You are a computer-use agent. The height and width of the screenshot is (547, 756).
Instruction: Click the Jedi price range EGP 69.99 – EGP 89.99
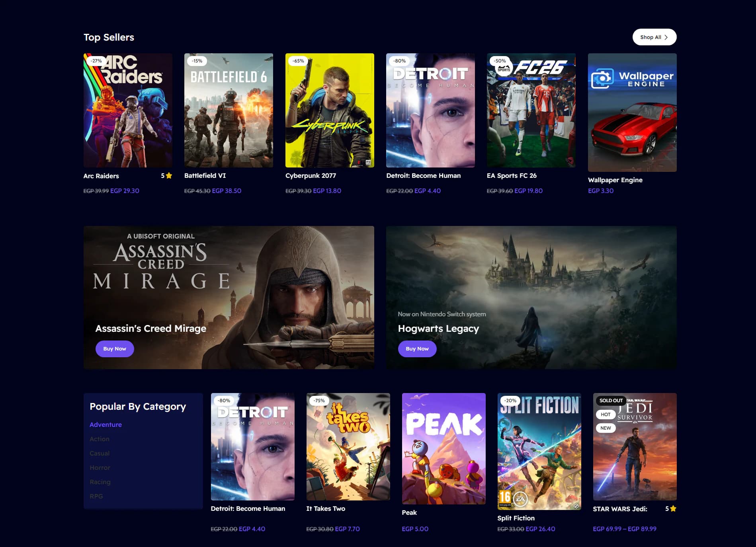[625, 529]
